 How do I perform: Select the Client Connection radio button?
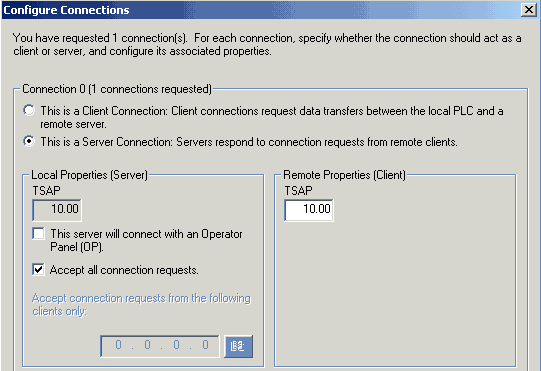[29, 110]
